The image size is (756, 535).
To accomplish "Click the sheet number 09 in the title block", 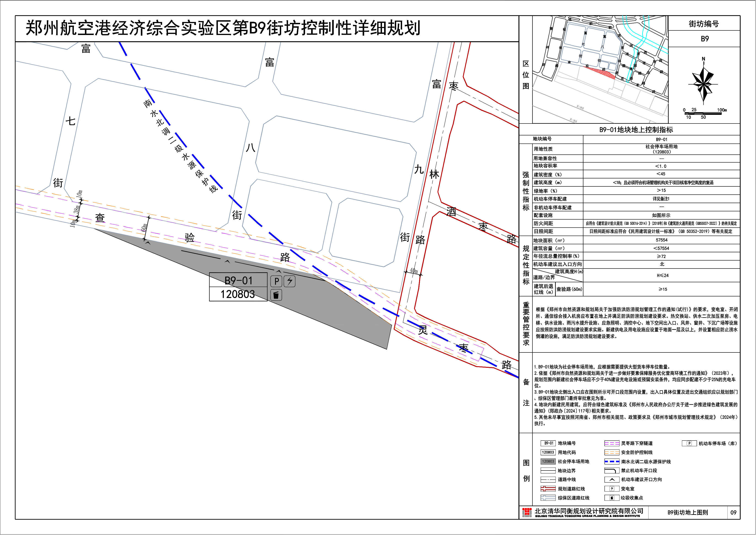I will pyautogui.click(x=733, y=513).
